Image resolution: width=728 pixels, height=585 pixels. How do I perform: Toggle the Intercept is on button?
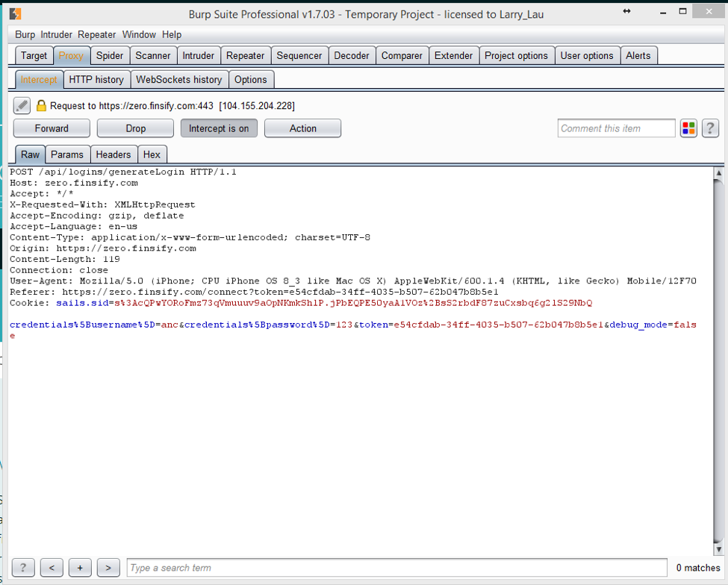[219, 128]
